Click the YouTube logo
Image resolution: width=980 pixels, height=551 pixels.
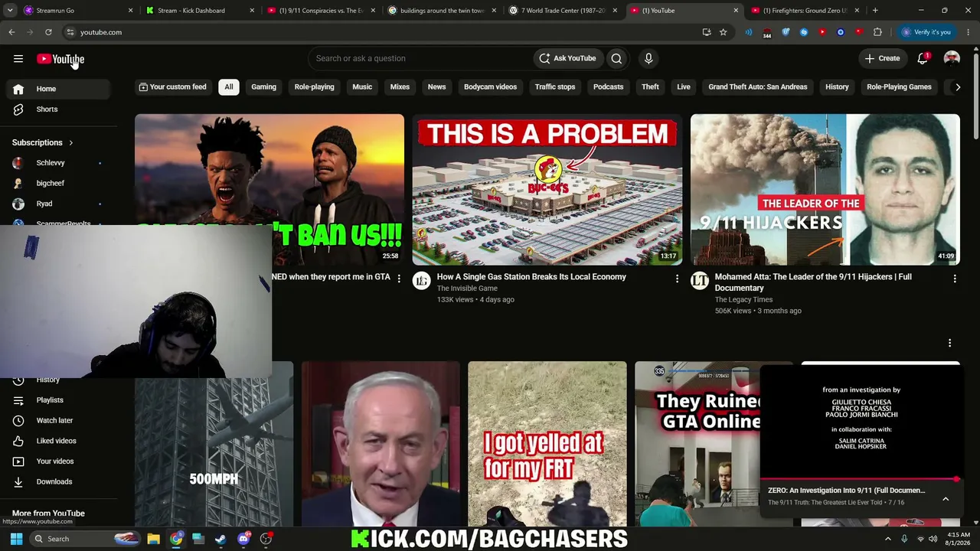click(x=60, y=59)
